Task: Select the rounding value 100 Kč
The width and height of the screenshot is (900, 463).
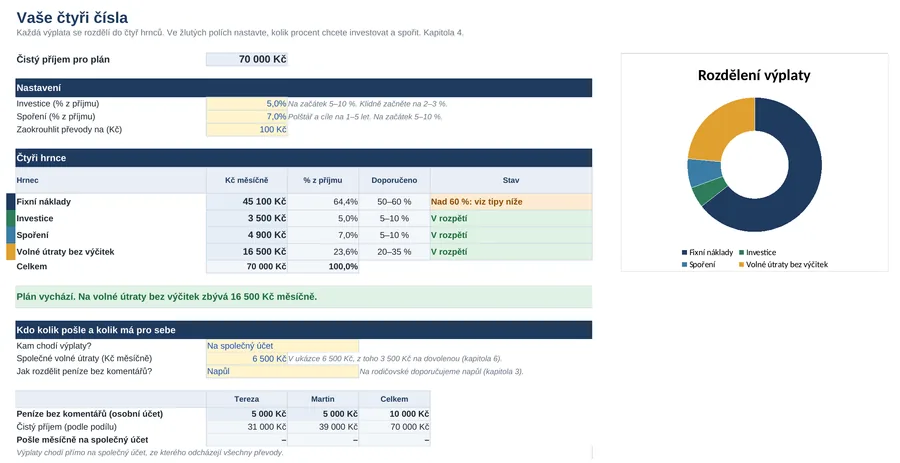Action: pyautogui.click(x=247, y=129)
